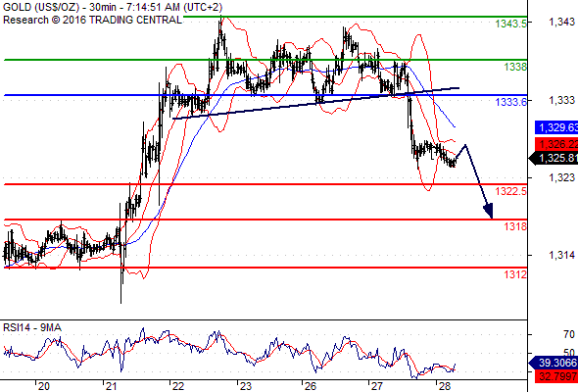Select the black 1,325.81 current price marker
Image resolution: width=578 pixels, height=392 pixels.
(554, 158)
